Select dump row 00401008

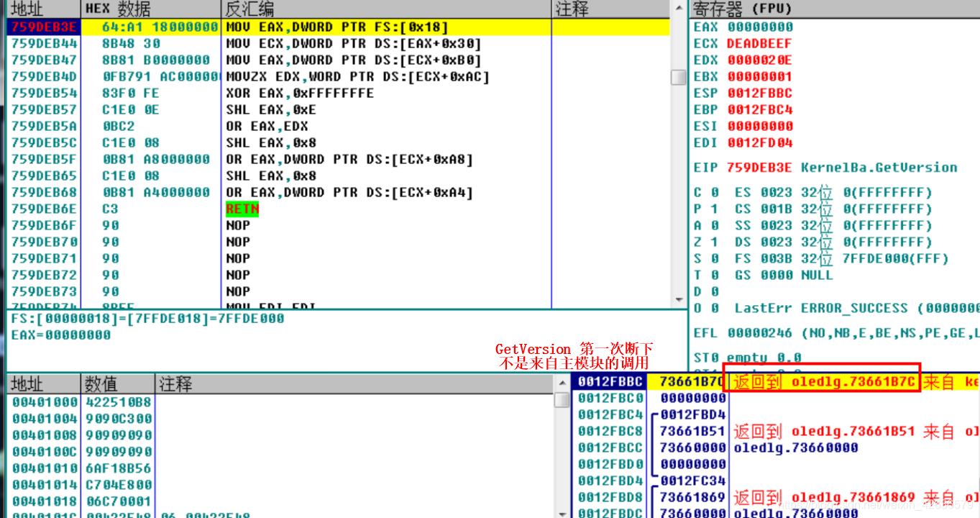tap(280, 435)
